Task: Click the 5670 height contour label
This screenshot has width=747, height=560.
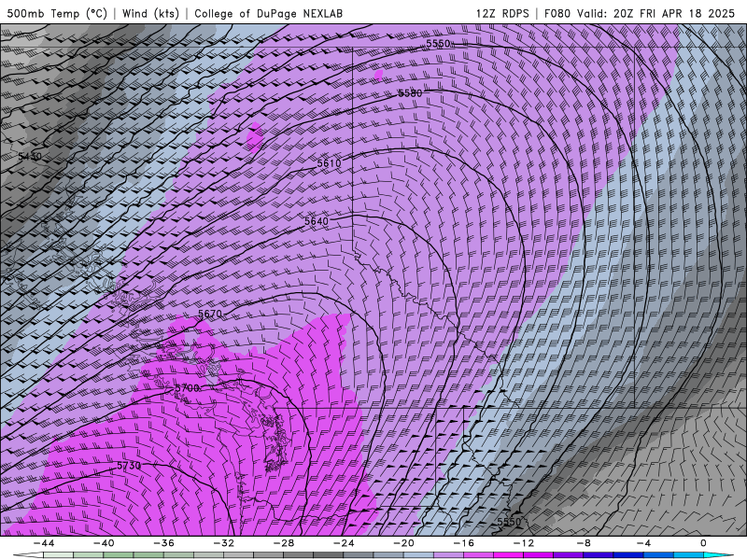Action: pos(210,314)
